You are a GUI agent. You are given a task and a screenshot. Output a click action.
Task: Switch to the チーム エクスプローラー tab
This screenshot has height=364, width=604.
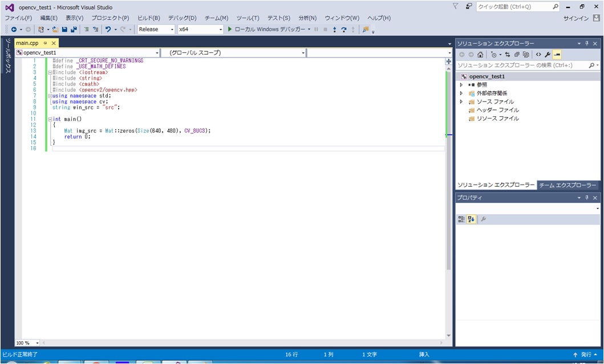click(x=567, y=186)
